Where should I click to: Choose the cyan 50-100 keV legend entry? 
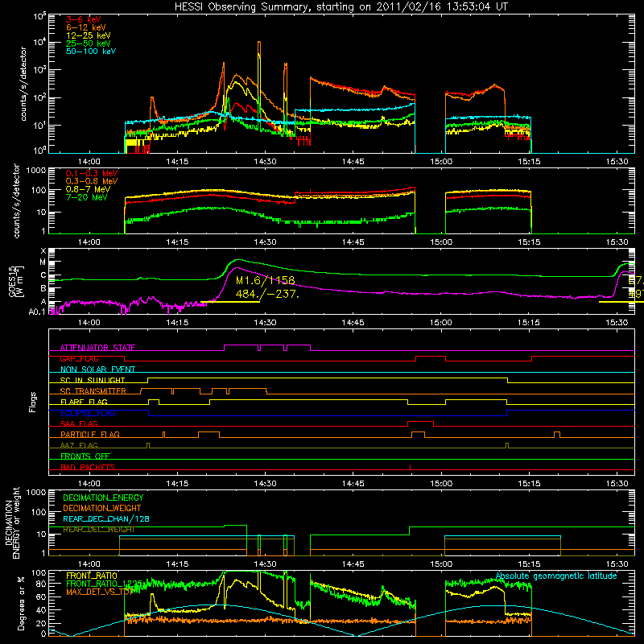click(91, 52)
